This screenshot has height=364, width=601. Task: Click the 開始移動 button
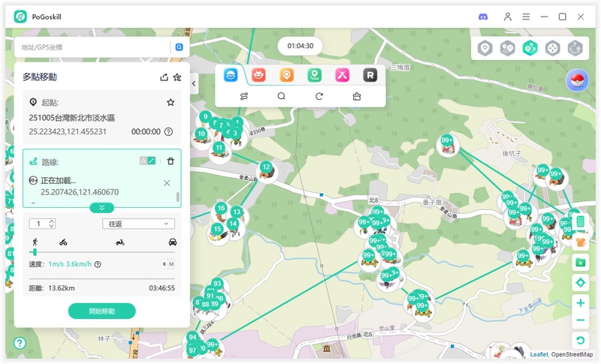click(x=101, y=311)
